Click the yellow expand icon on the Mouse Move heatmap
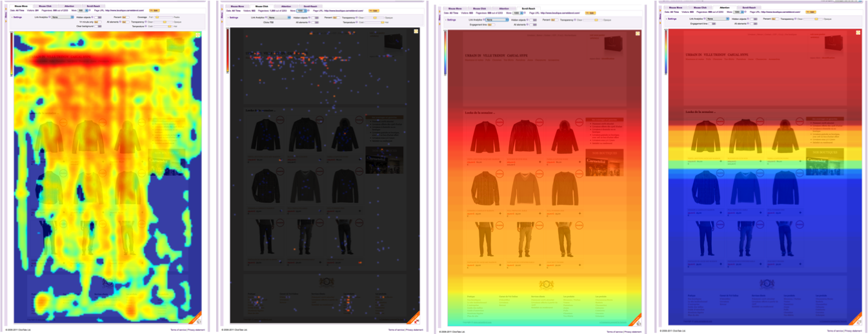 click(197, 35)
